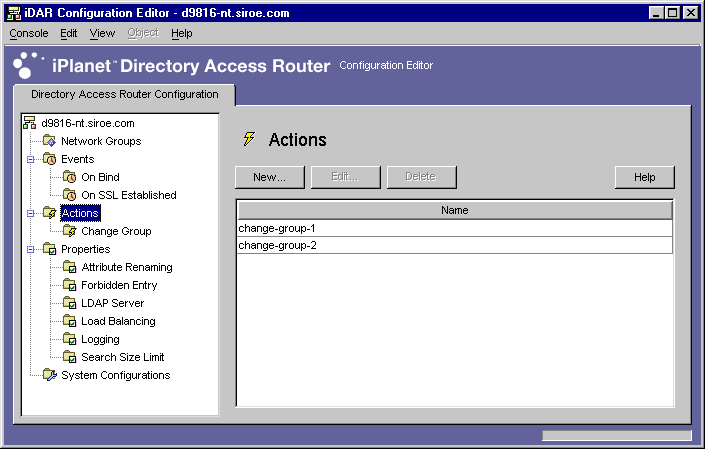Open the View menu
The height and width of the screenshot is (449, 705).
tap(102, 33)
